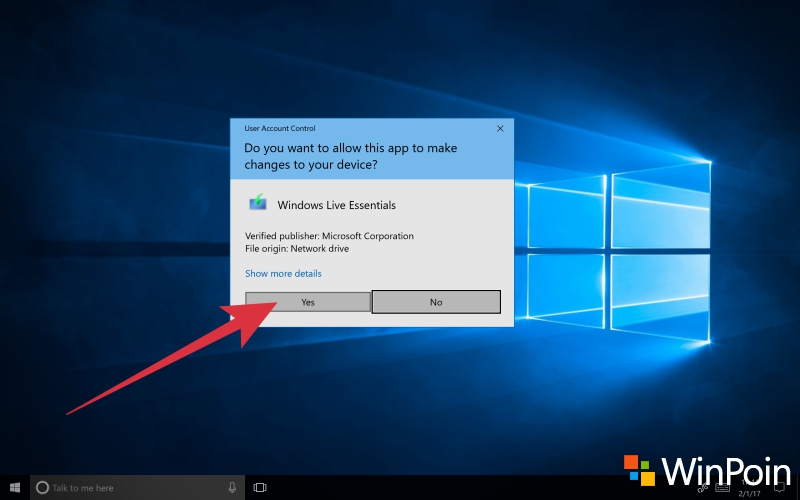
Task: Click the User Account Control title text
Action: [x=280, y=129]
